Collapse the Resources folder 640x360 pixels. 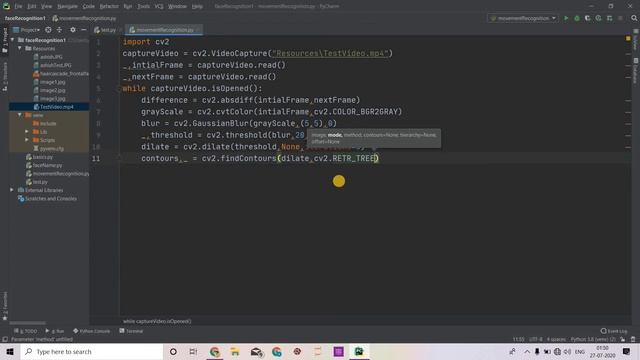tap(20, 48)
